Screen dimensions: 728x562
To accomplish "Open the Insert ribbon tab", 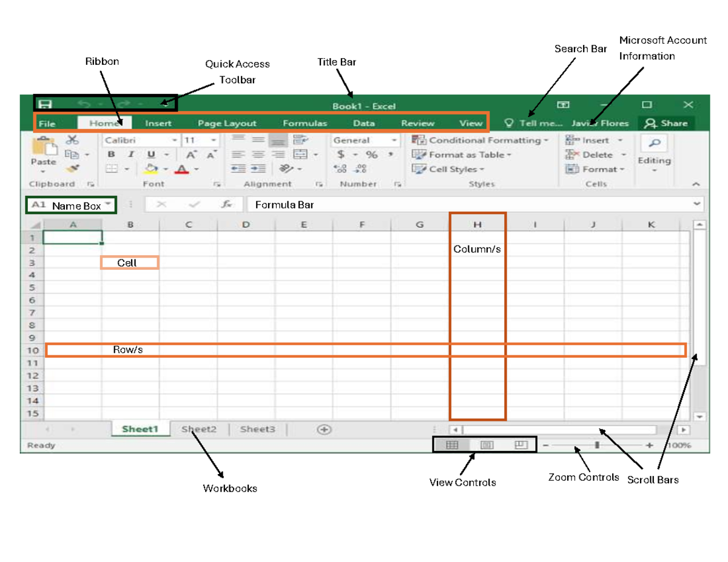I will [x=158, y=124].
